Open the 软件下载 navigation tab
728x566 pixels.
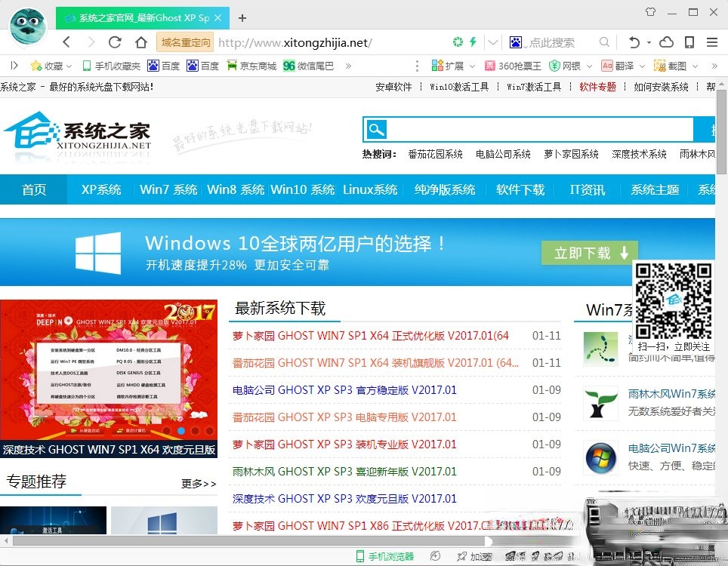(x=520, y=189)
